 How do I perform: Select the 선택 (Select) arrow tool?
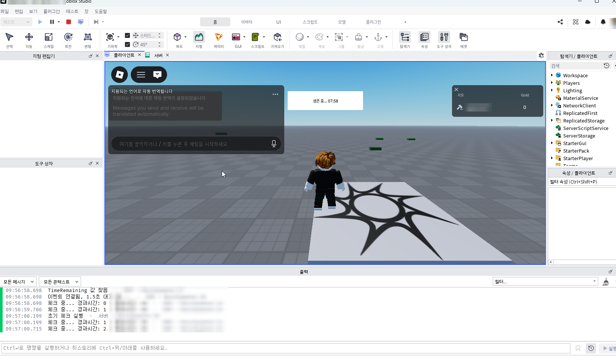(9, 40)
